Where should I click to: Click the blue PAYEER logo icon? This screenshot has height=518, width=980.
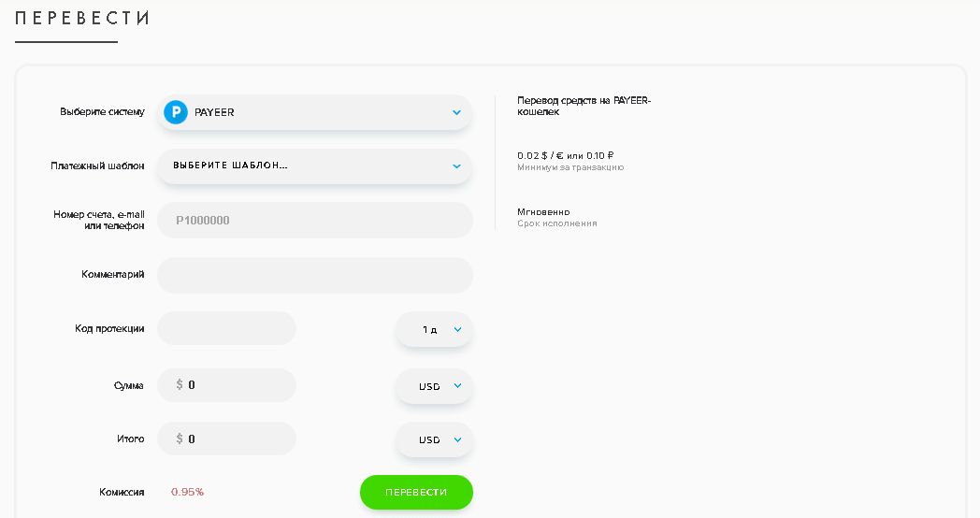point(176,112)
